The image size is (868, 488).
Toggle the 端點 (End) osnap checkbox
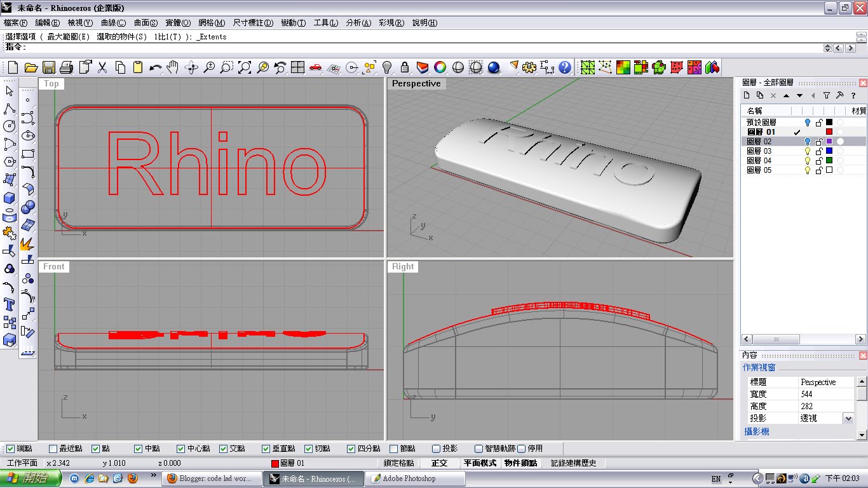click(x=10, y=449)
